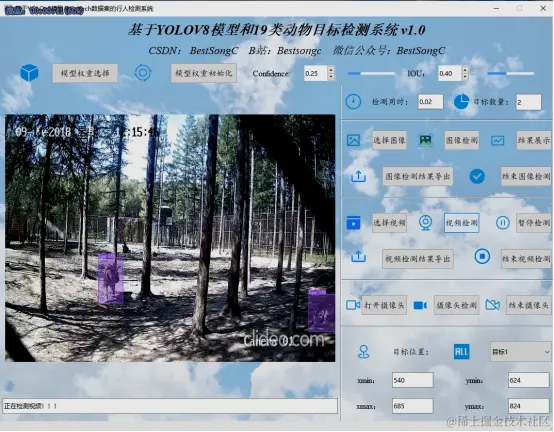
Task: Click the ymax field showing 824
Action: click(529, 406)
